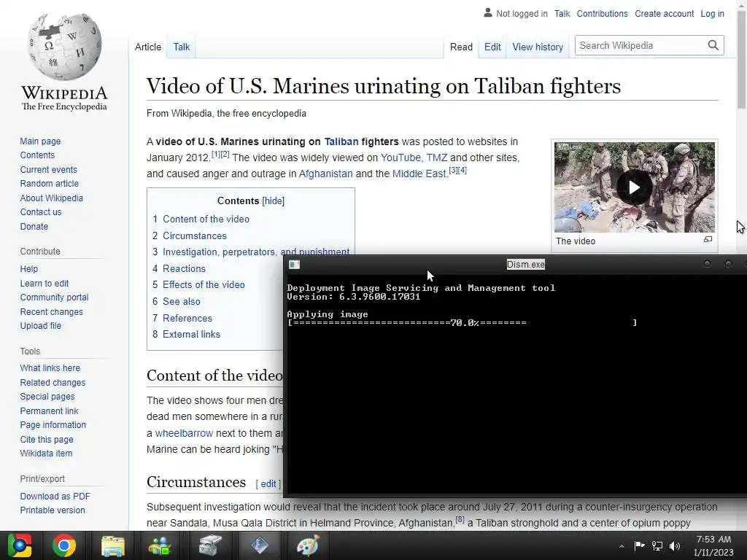Jump to Reactions in contents
Image resolution: width=747 pixels, height=560 pixels.
tap(184, 268)
